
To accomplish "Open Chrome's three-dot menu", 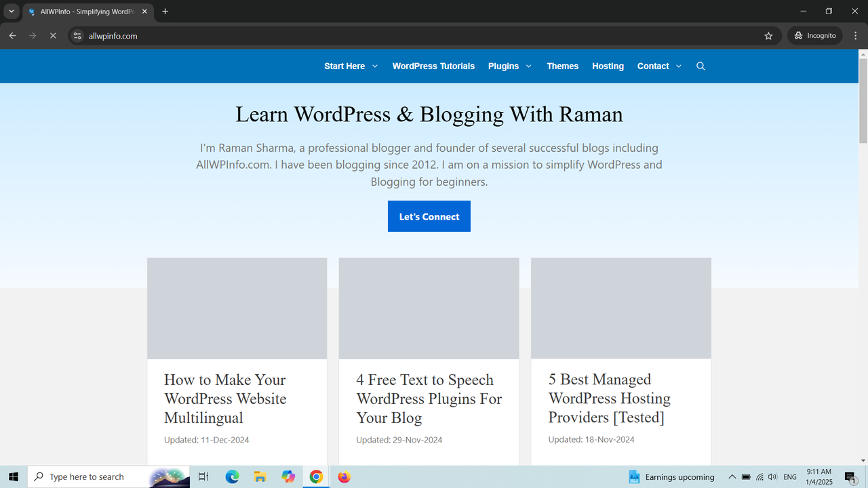I will point(855,36).
